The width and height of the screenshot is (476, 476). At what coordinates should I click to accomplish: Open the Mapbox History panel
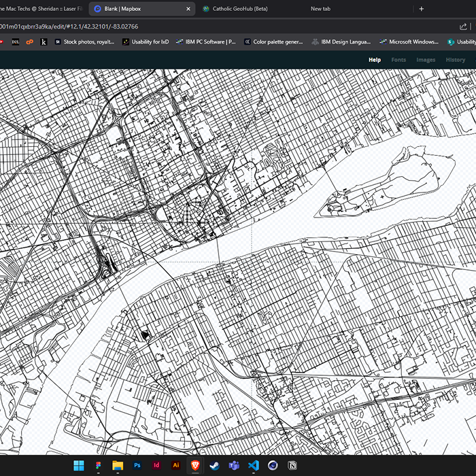click(455, 60)
